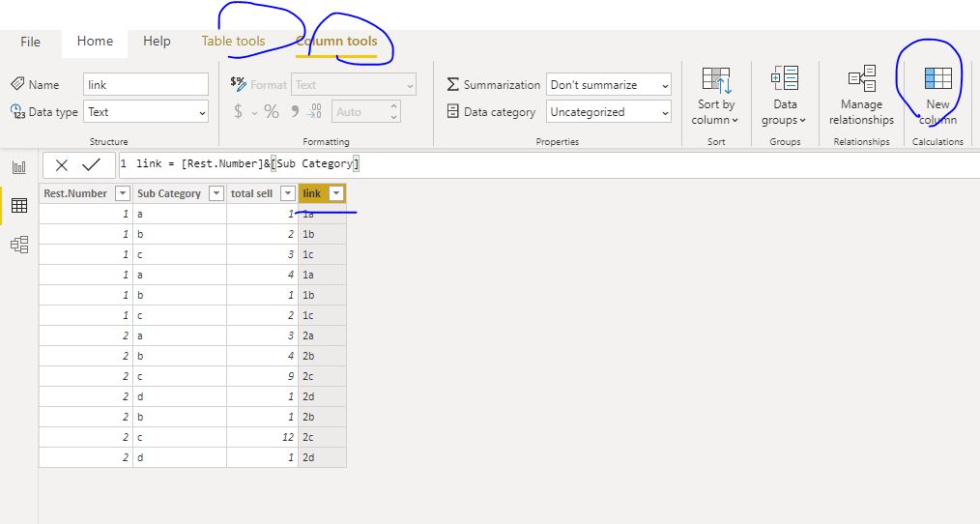Open the Data category dropdown
The height and width of the screenshot is (524, 980).
point(609,112)
